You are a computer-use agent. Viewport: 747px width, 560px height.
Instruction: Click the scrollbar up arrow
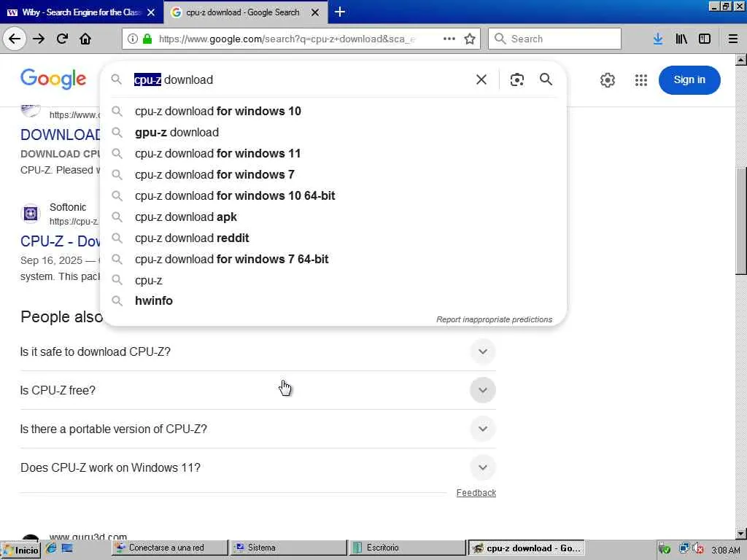pyautogui.click(x=741, y=60)
